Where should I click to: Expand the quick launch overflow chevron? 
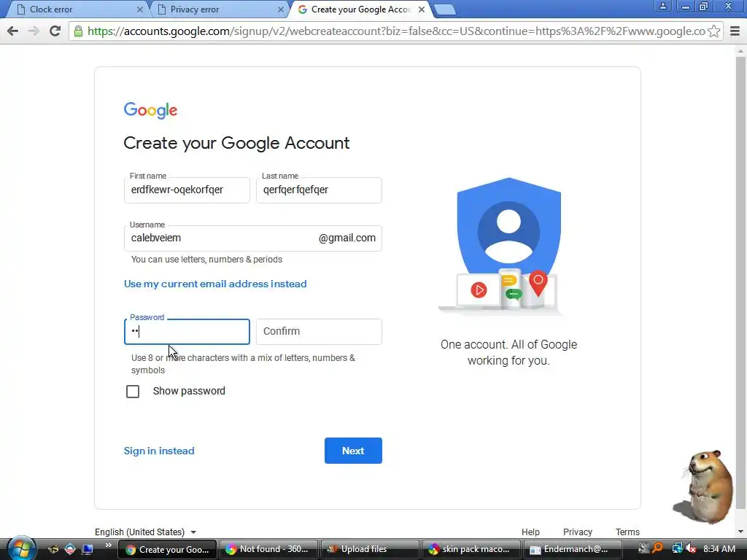pyautogui.click(x=108, y=545)
